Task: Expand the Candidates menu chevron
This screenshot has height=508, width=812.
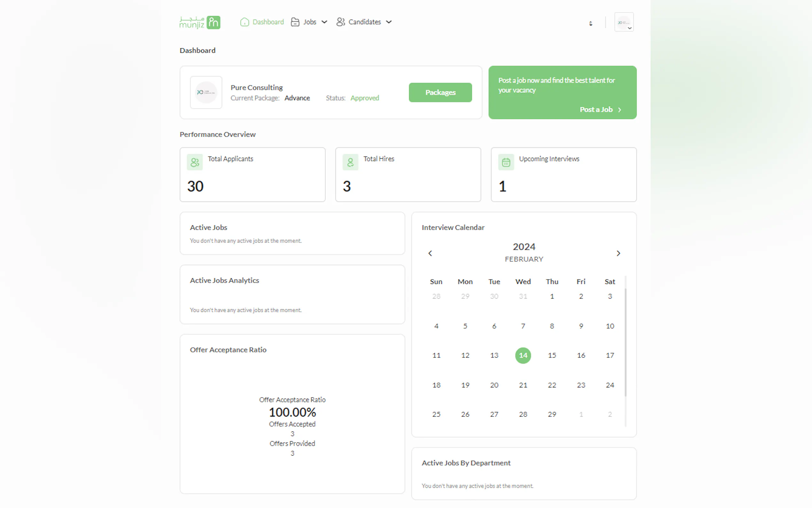Action: (x=389, y=22)
